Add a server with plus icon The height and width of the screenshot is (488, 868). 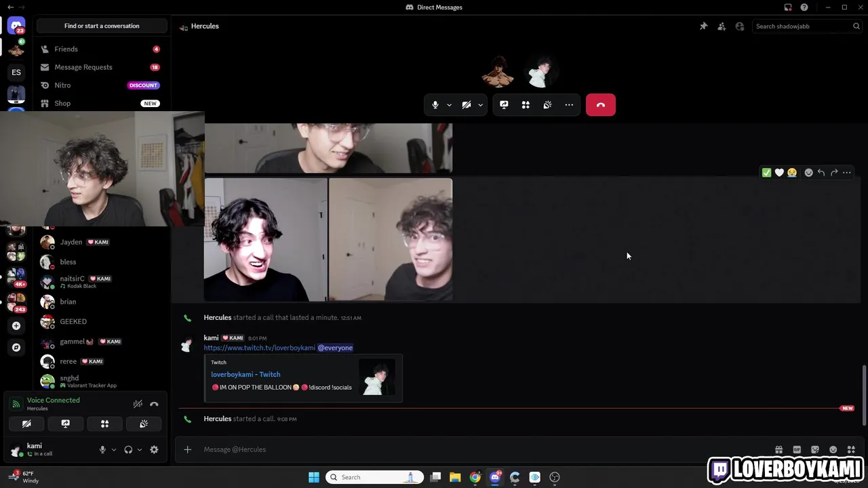16,326
